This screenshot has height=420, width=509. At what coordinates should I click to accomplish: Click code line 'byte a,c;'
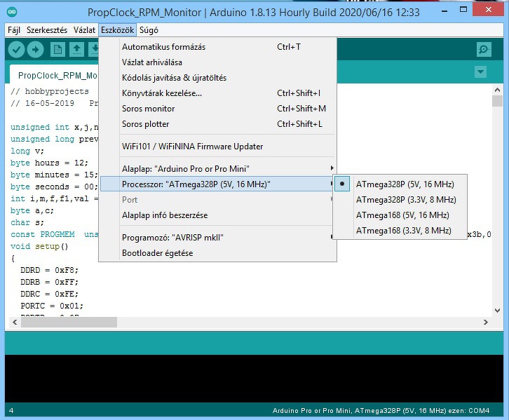pyautogui.click(x=32, y=210)
